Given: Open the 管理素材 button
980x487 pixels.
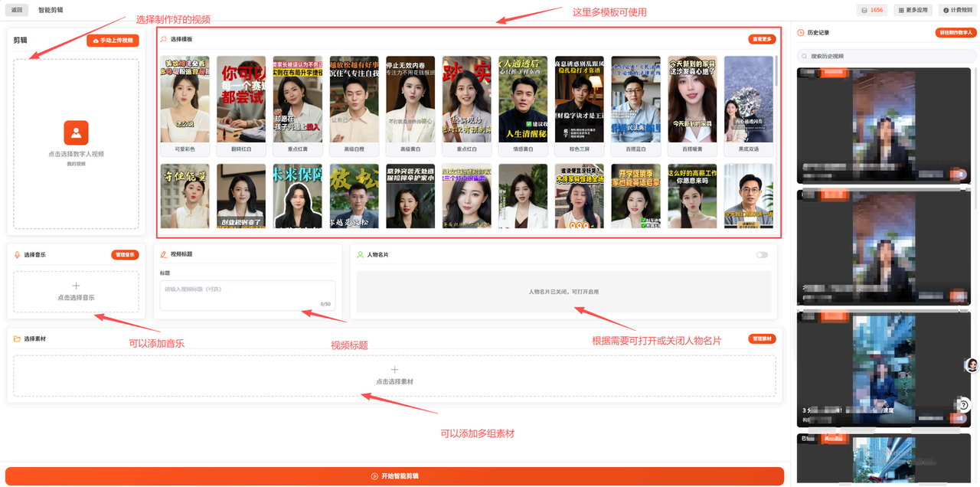Looking at the screenshot, I should tap(762, 338).
